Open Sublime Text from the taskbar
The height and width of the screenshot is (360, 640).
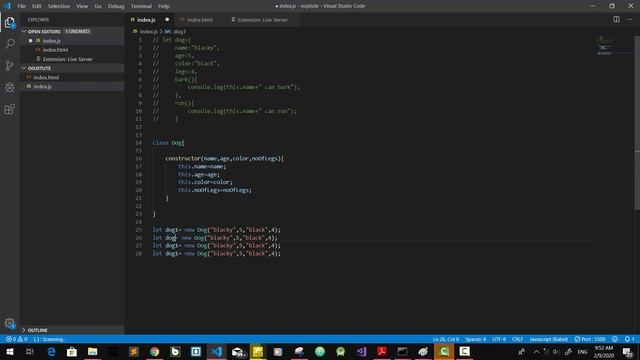[134, 351]
